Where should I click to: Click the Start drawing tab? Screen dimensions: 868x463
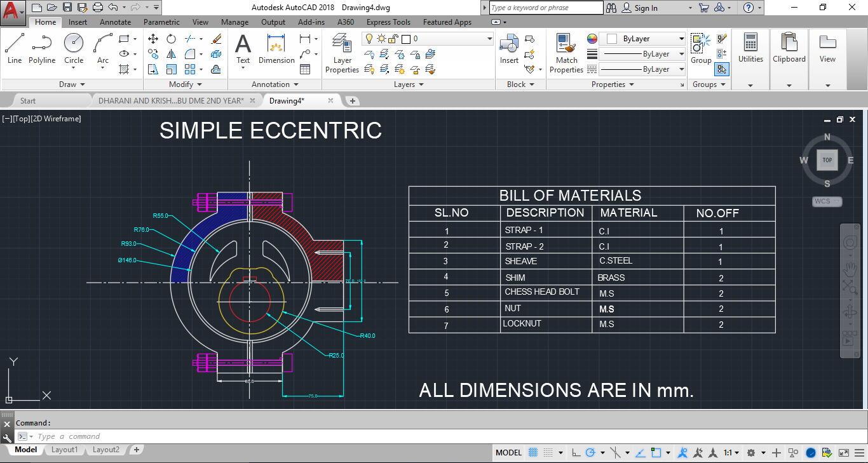pyautogui.click(x=28, y=100)
